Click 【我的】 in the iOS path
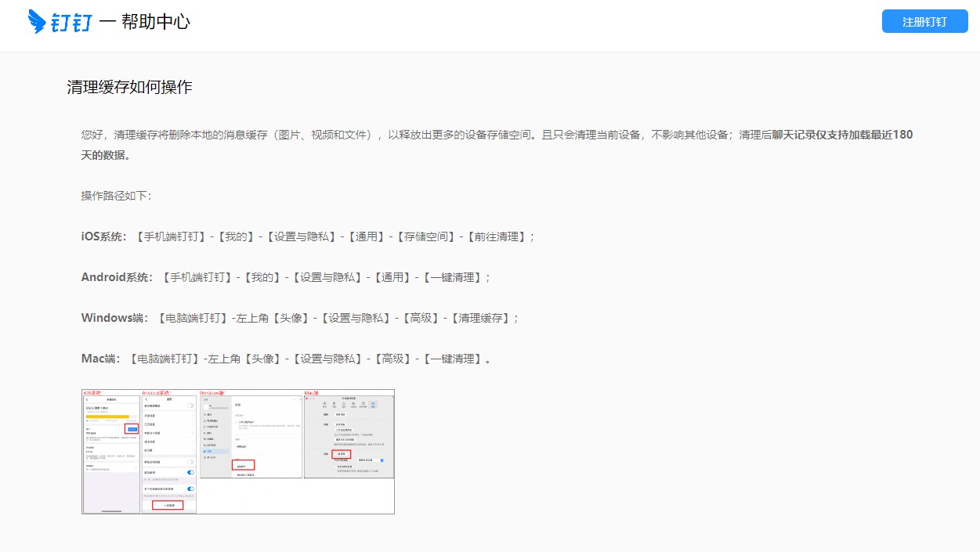Viewport: 980px width, 552px height. tap(238, 236)
